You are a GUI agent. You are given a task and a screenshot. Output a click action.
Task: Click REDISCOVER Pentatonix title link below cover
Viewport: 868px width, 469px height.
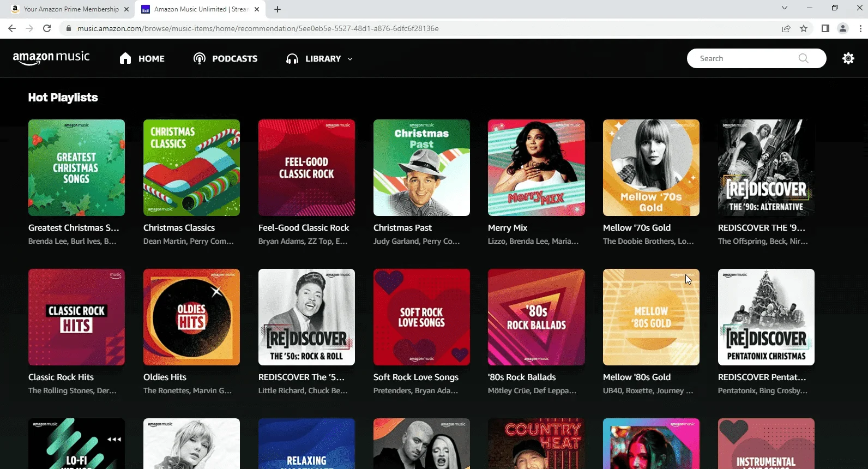coord(762,377)
